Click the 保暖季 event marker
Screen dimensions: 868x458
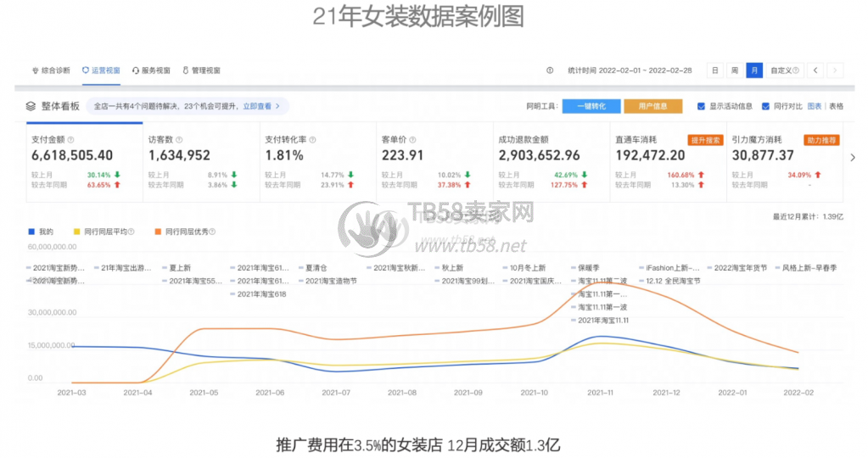tap(585, 268)
